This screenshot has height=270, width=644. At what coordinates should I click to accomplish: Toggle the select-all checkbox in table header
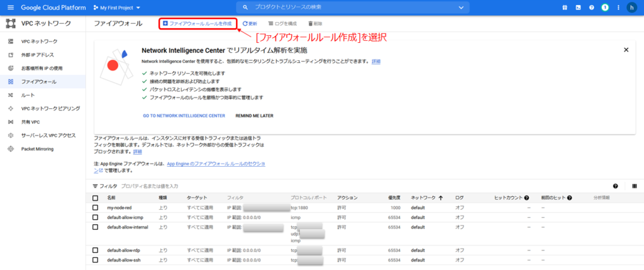[x=96, y=198]
